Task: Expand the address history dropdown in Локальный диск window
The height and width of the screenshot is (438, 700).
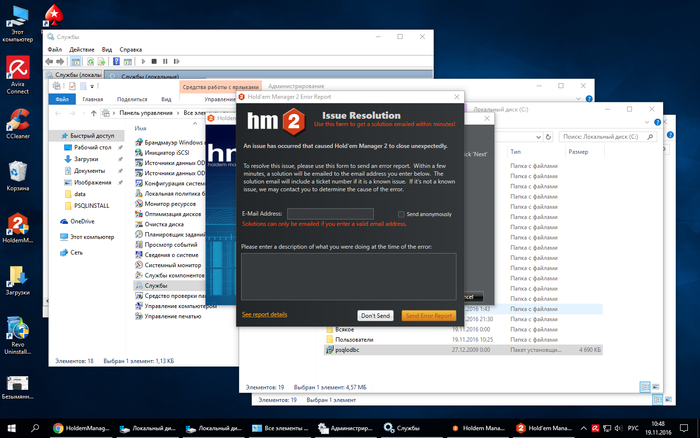Action: tap(538, 137)
